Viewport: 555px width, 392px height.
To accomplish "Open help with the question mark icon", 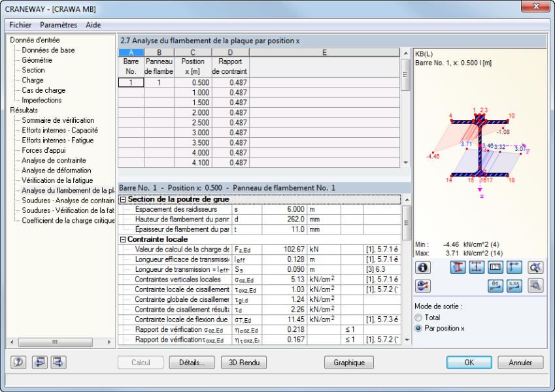I will [18, 363].
